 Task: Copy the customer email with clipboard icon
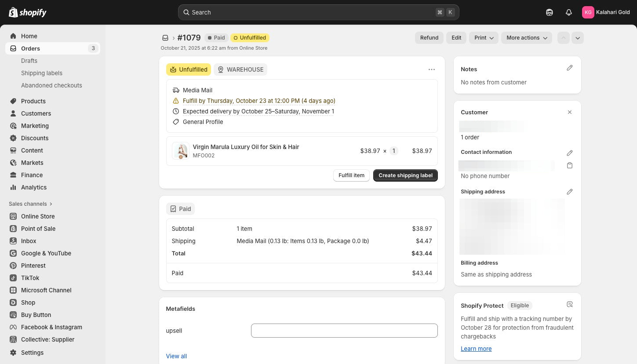(569, 165)
